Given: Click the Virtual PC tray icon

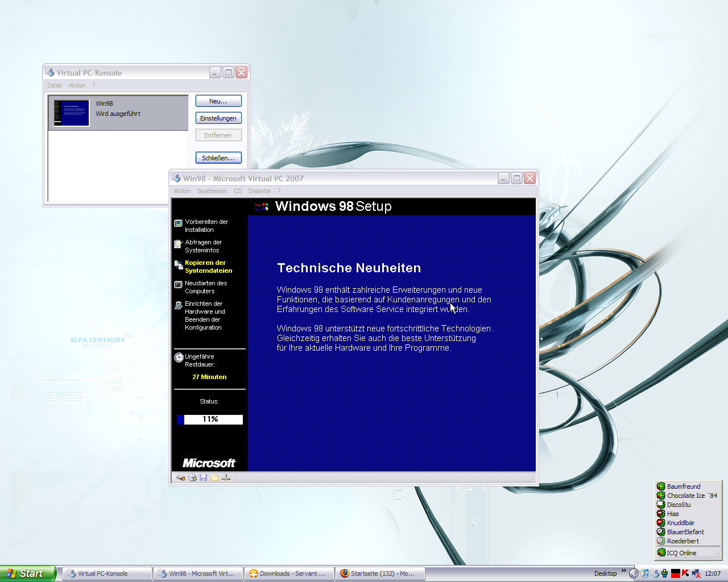Looking at the screenshot, I should tap(655, 573).
